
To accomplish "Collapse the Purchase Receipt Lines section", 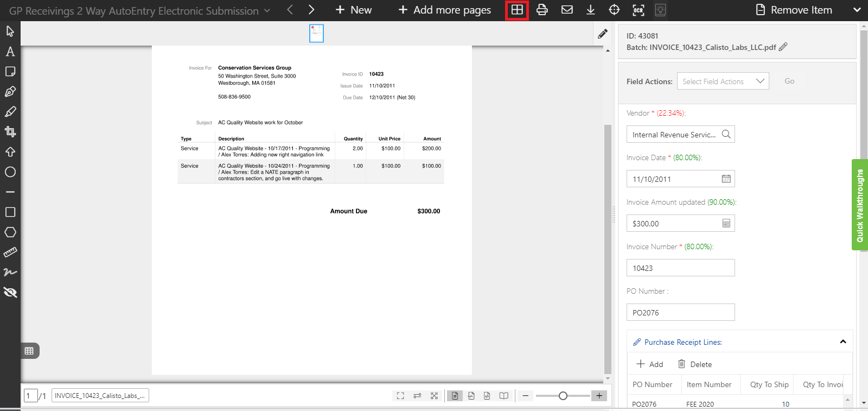I will click(843, 342).
